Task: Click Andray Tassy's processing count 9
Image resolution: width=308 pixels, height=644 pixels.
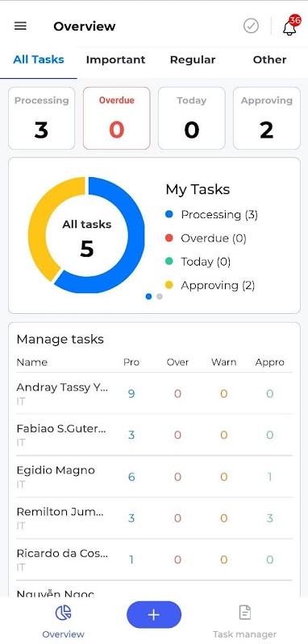Action: coord(131,394)
